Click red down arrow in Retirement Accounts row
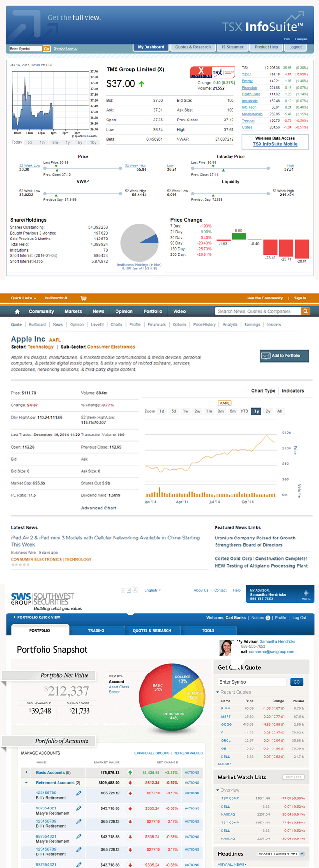319x868 pixels. click(x=130, y=783)
